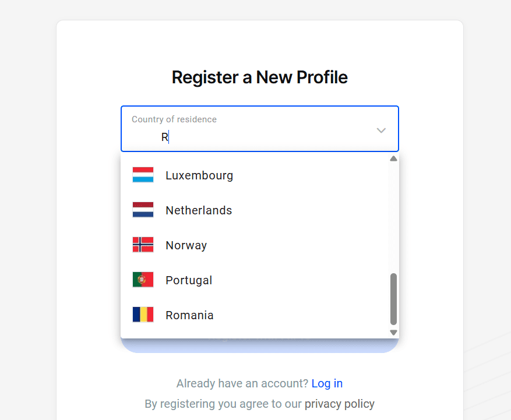Click the scroll down arrow in country list
This screenshot has width=511, height=420.
tap(393, 332)
